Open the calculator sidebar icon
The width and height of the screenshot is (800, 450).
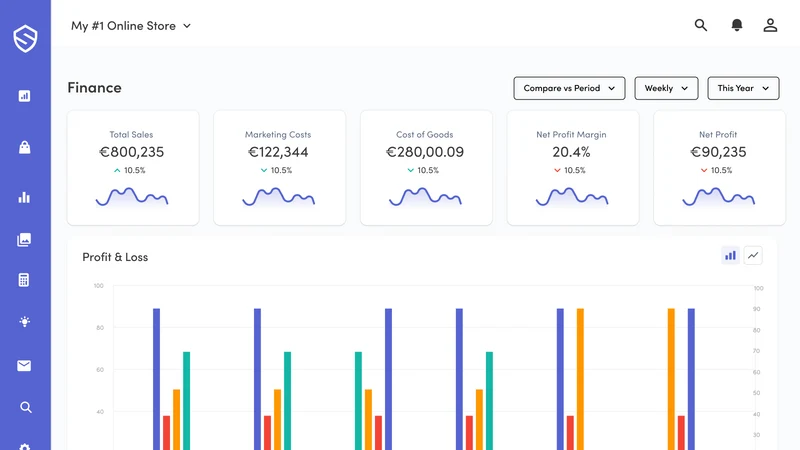(23, 280)
